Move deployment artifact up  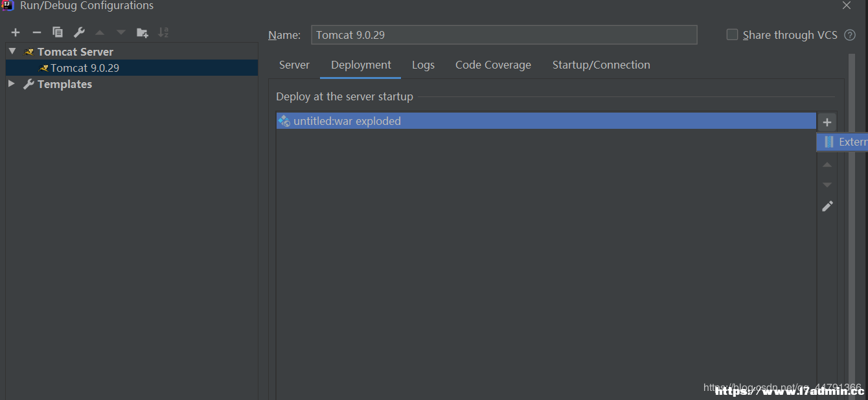point(827,165)
